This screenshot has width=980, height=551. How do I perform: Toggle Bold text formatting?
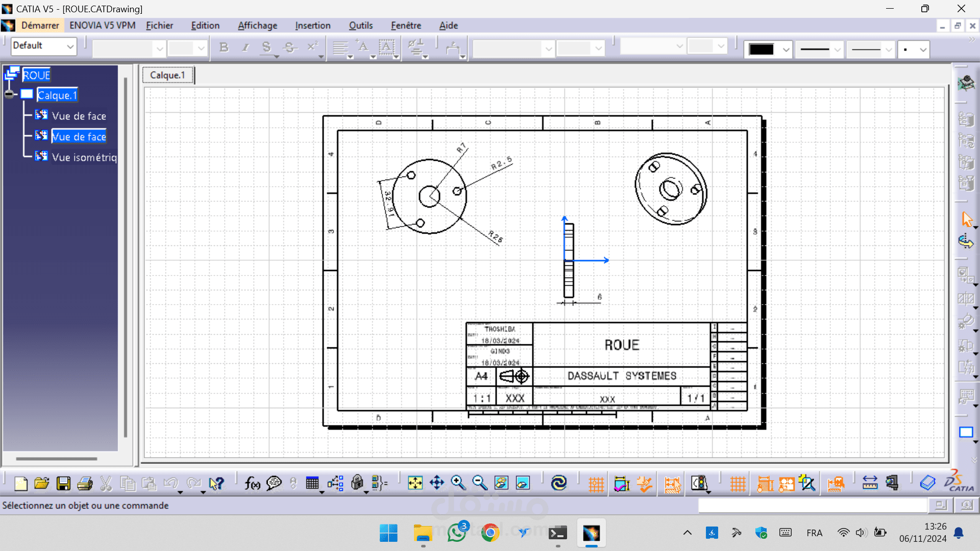click(x=224, y=47)
